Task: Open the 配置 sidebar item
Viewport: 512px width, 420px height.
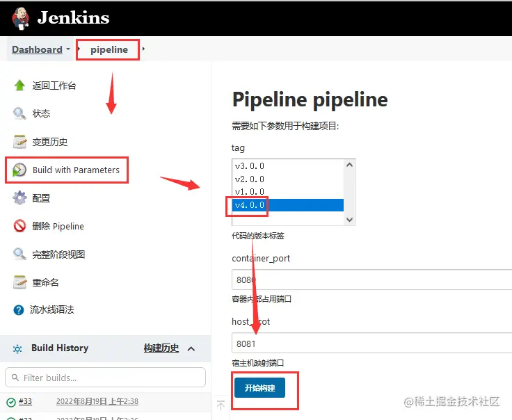Action: click(41, 198)
